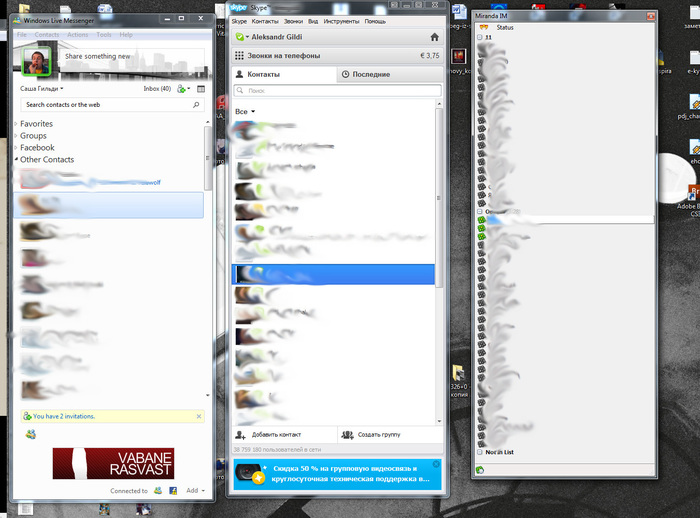Screen dimensions: 700x518
Task: Click the Word document icon near Skype's top
Action: click(x=459, y=12)
